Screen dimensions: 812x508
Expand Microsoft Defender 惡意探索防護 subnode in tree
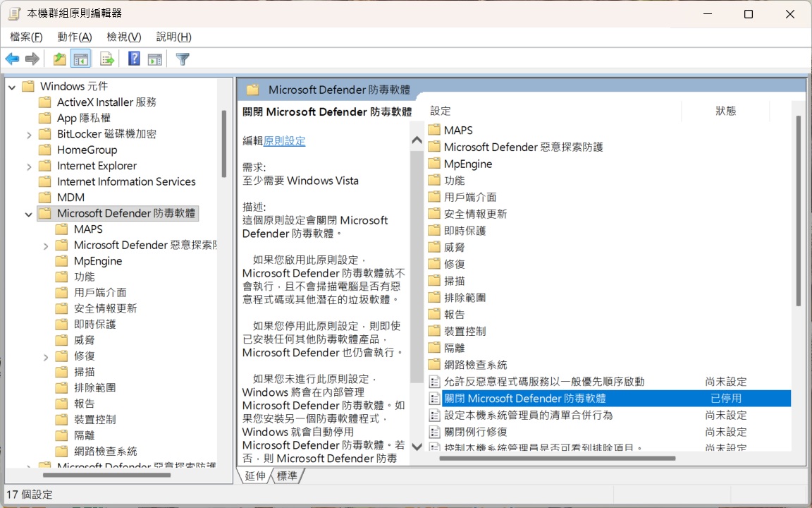coord(46,246)
